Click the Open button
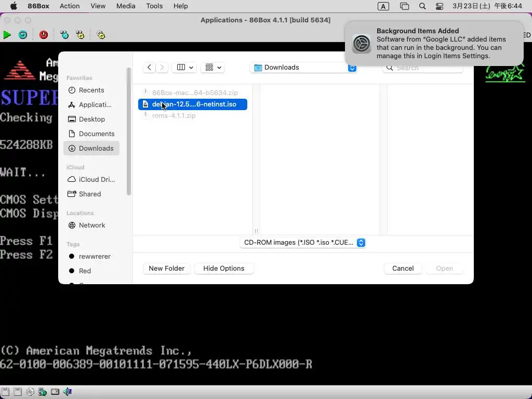 pyautogui.click(x=444, y=269)
